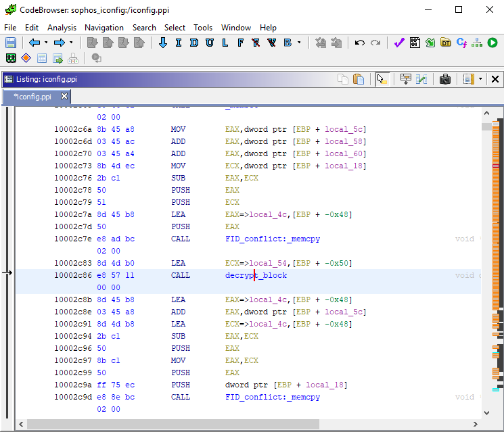Open the decompiler with the Cf icon
This screenshot has width=504, height=432.
(x=461, y=43)
